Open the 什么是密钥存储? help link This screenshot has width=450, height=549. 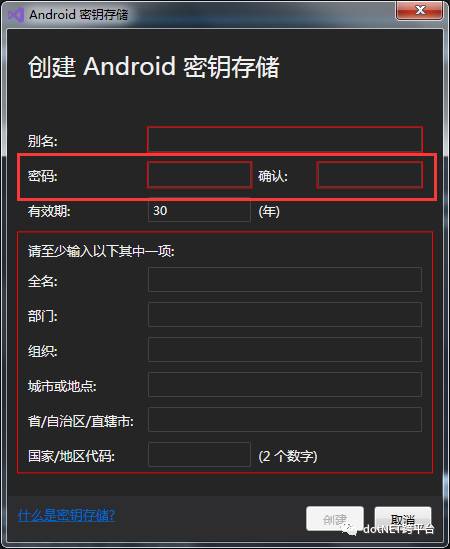pyautogui.click(x=66, y=515)
